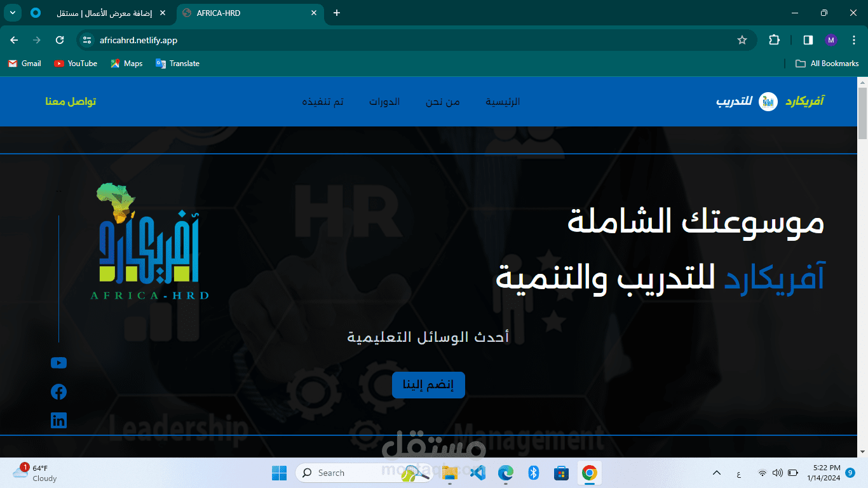The height and width of the screenshot is (488, 868).
Task: Open the Maps bookmark
Action: point(126,64)
